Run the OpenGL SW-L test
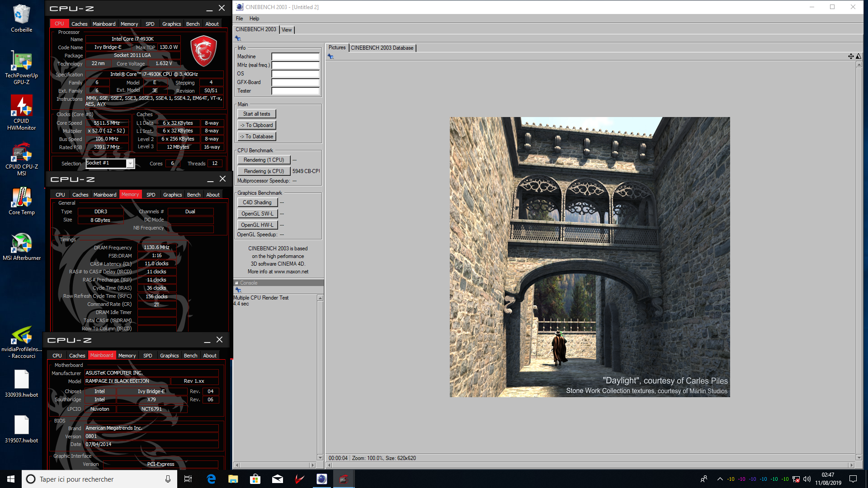 click(x=257, y=214)
